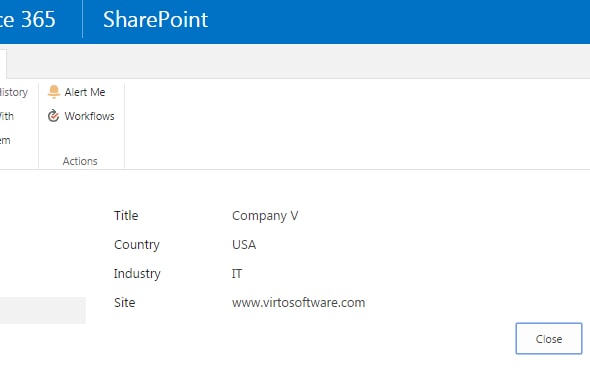
Task: Open the Workflows option
Action: [81, 116]
